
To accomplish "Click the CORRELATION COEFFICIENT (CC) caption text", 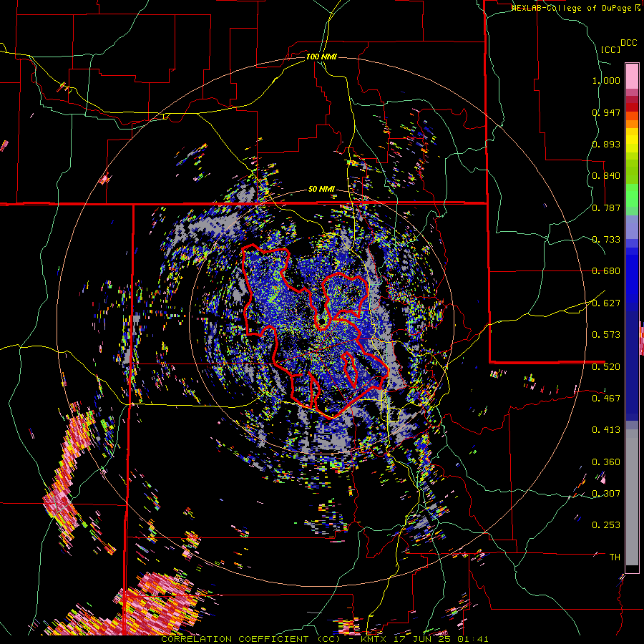I will click(250, 639).
